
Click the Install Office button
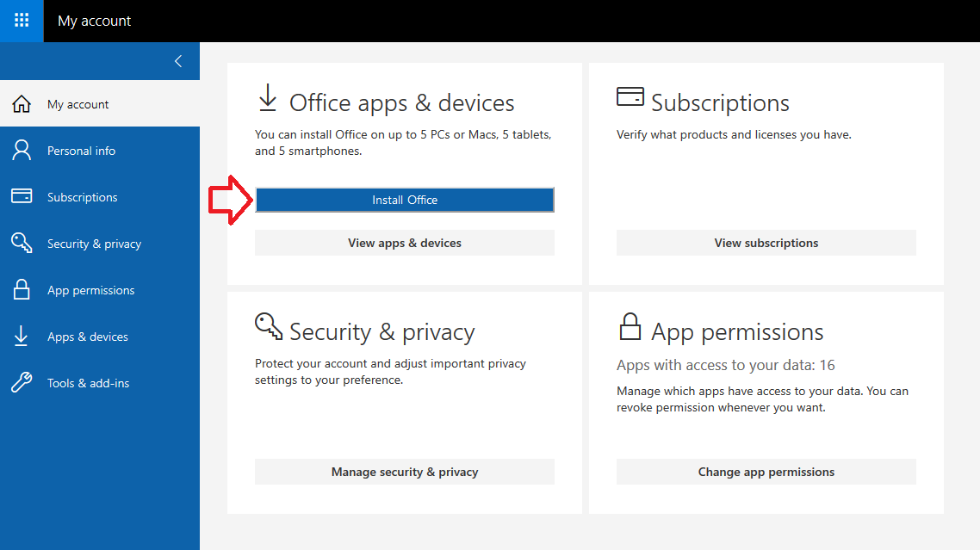point(405,200)
